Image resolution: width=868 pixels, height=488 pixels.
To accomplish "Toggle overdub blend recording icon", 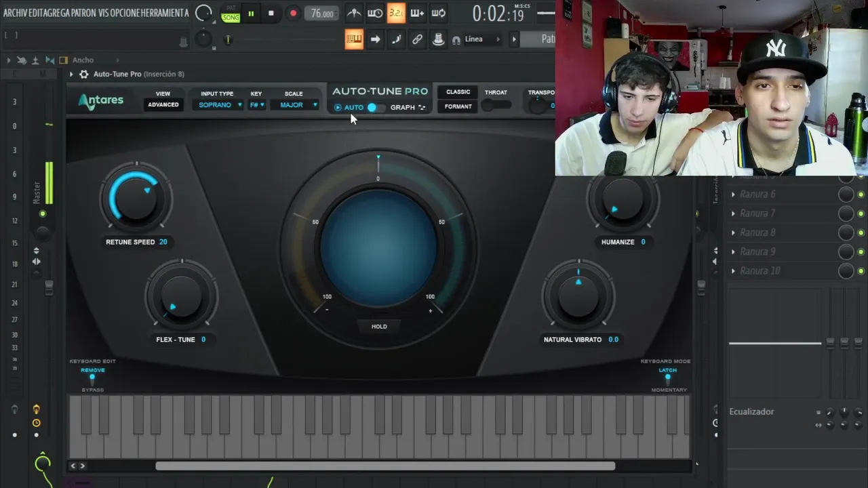I will [x=417, y=13].
